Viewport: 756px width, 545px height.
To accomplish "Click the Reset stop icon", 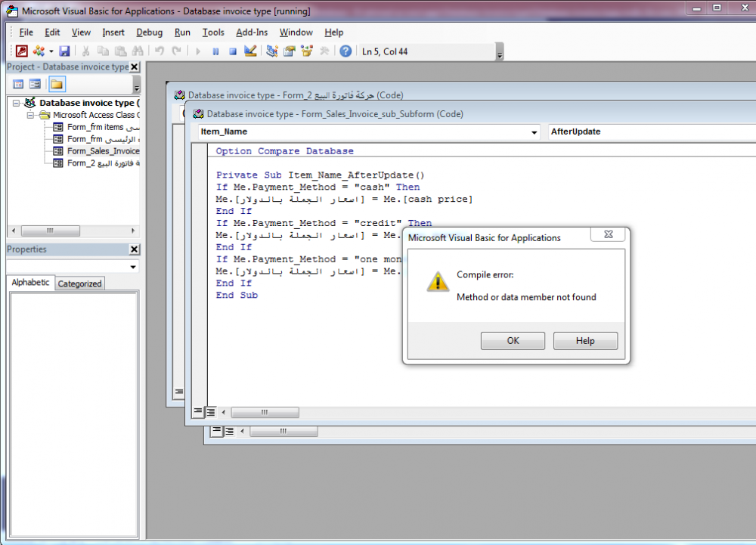I will (x=233, y=51).
